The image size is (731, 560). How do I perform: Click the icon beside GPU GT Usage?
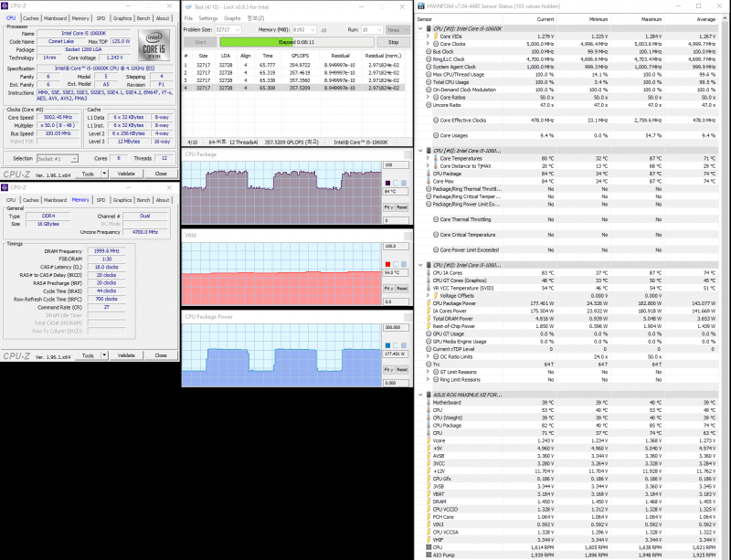(429, 333)
